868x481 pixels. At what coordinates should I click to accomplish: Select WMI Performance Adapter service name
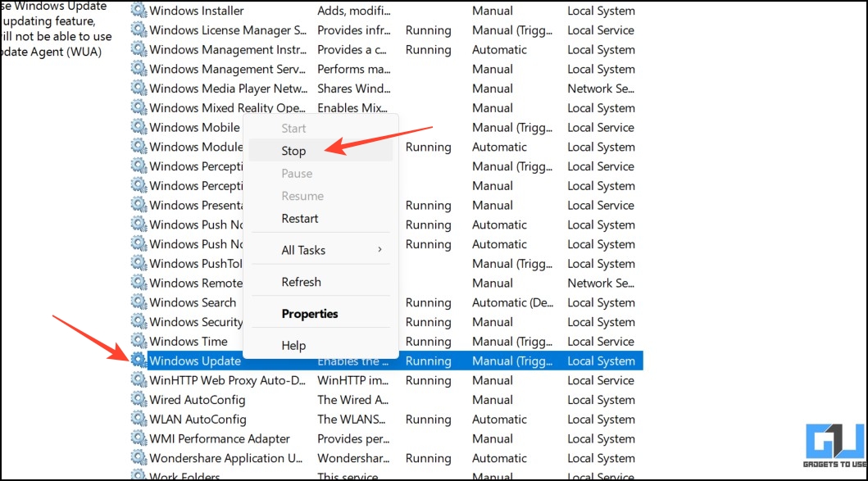tap(220, 438)
